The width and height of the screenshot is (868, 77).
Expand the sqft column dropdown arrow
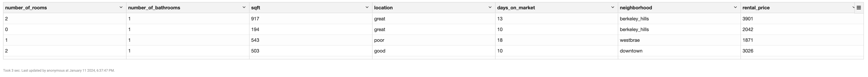(x=367, y=7)
